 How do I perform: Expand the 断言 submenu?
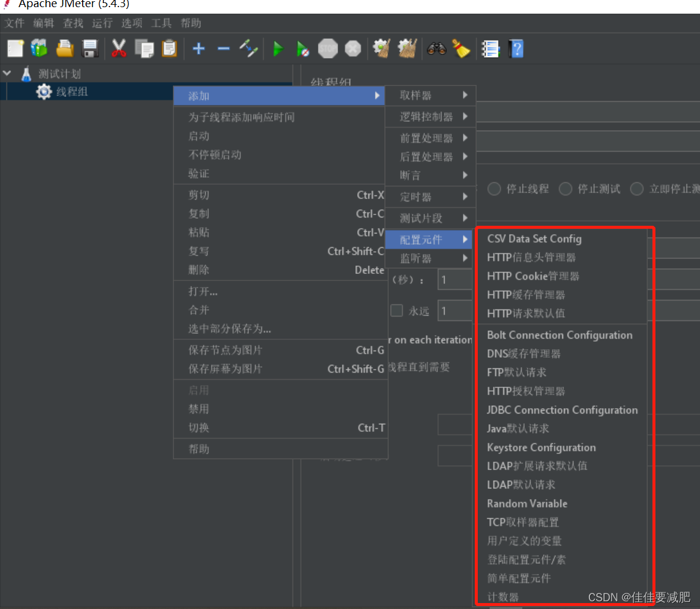(430, 175)
